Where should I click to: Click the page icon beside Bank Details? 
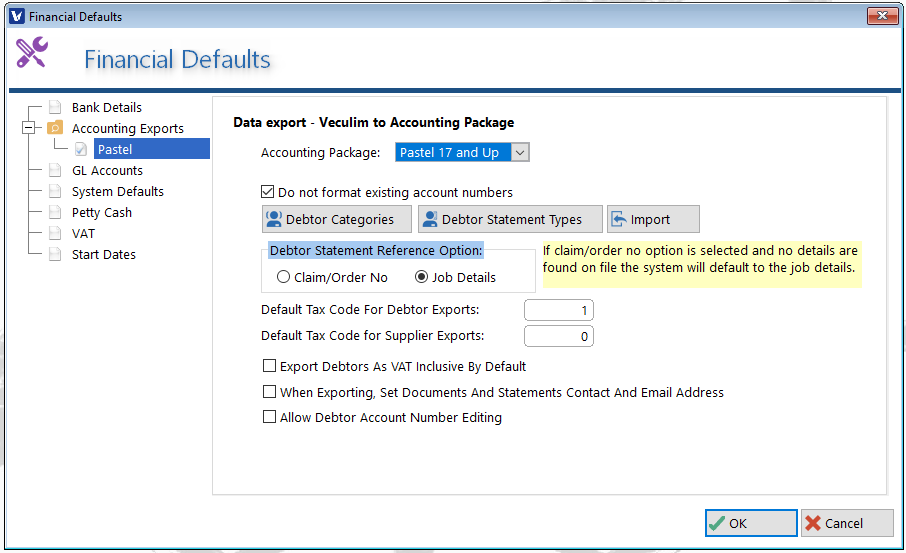point(55,107)
